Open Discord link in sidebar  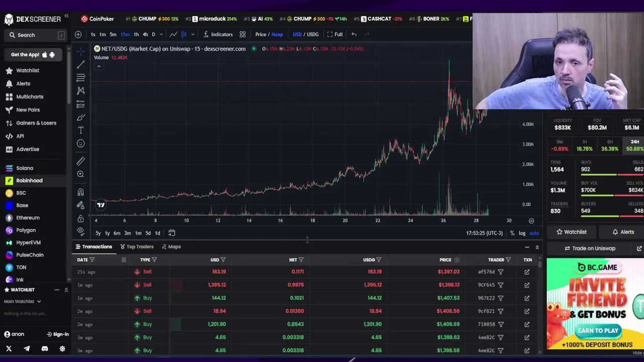click(45, 348)
